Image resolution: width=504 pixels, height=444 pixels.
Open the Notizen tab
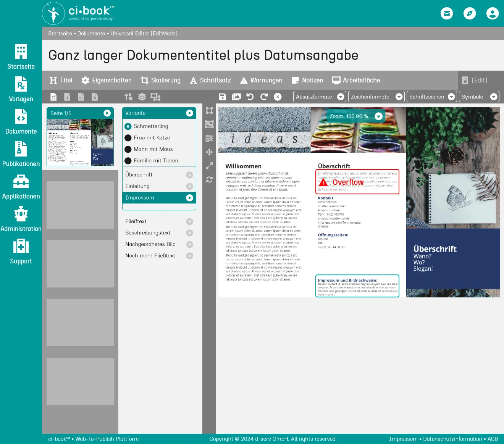[x=307, y=80]
